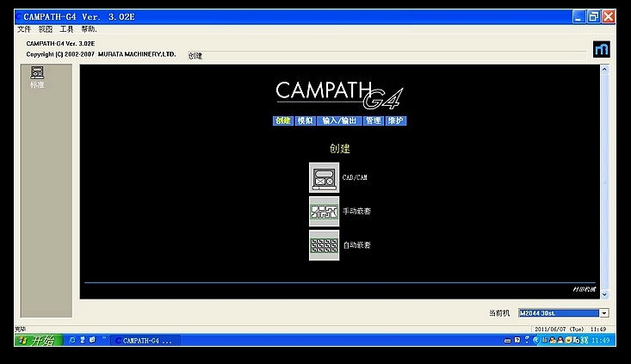Viewport: 631px width, 364px height.
Task: Open the 自动嵌套 auto nesting icon
Action: click(x=324, y=245)
